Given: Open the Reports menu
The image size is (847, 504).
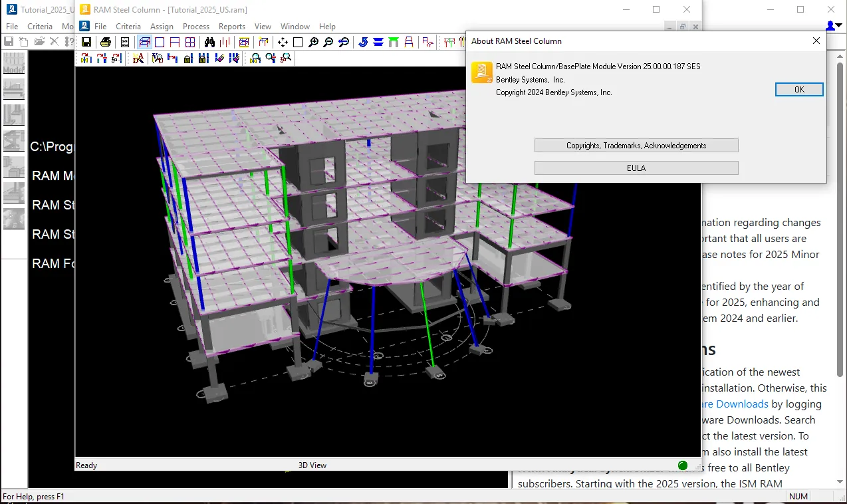Looking at the screenshot, I should click(232, 27).
